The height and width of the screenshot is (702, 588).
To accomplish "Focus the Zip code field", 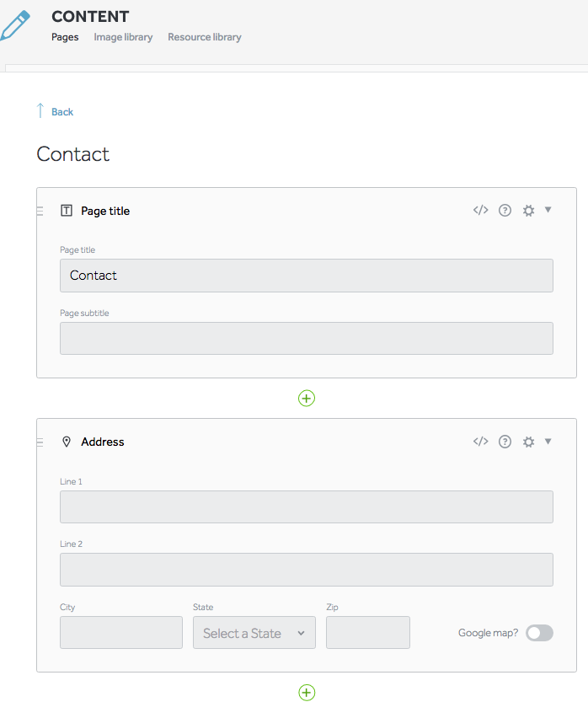I will [x=368, y=633].
